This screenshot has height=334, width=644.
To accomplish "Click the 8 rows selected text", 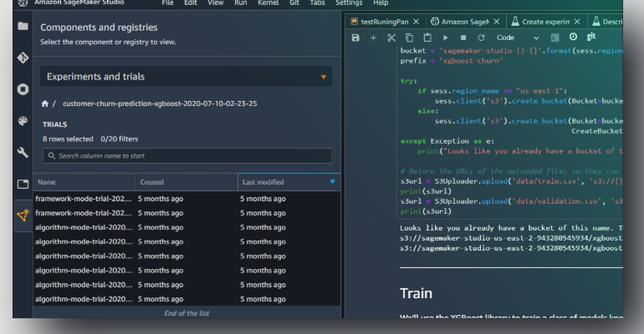I will pos(68,139).
